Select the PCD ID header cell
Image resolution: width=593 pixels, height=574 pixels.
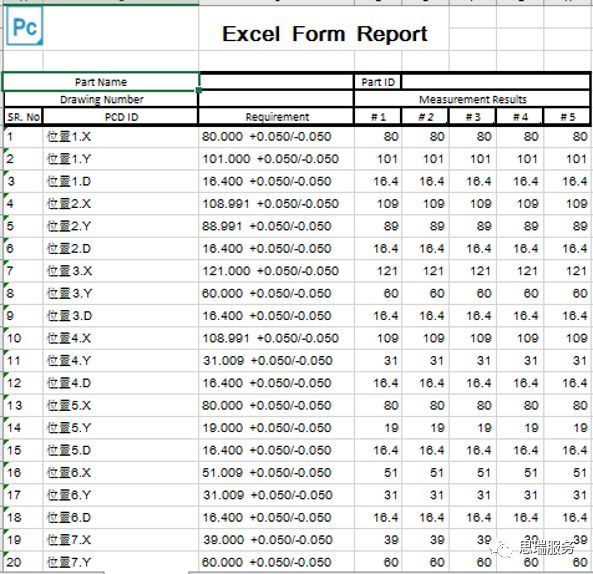(x=120, y=116)
